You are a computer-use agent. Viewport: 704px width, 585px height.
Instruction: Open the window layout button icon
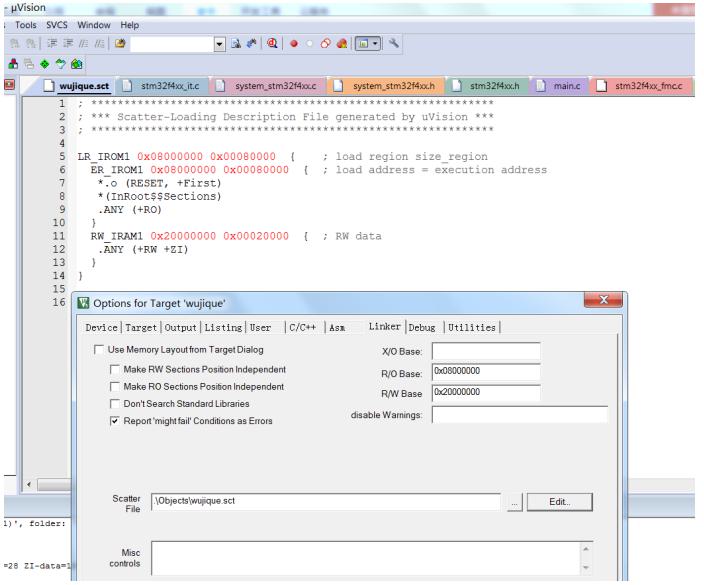coord(363,44)
